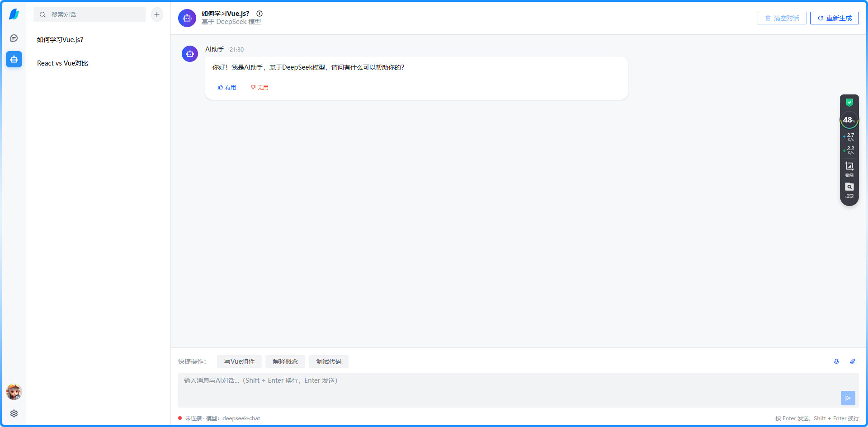Click the blue app logo icon
Screen dimensions: 868x427
pyautogui.click(x=14, y=14)
